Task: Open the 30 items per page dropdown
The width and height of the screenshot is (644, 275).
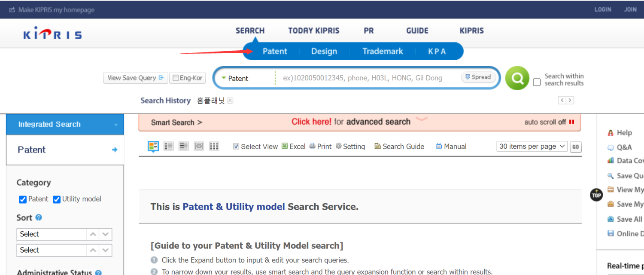Action: (532, 147)
